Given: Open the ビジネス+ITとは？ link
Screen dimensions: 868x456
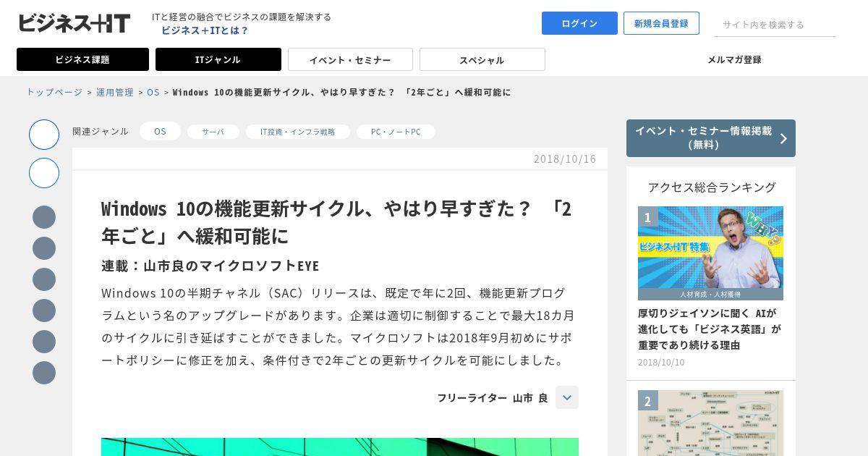Looking at the screenshot, I should point(205,30).
